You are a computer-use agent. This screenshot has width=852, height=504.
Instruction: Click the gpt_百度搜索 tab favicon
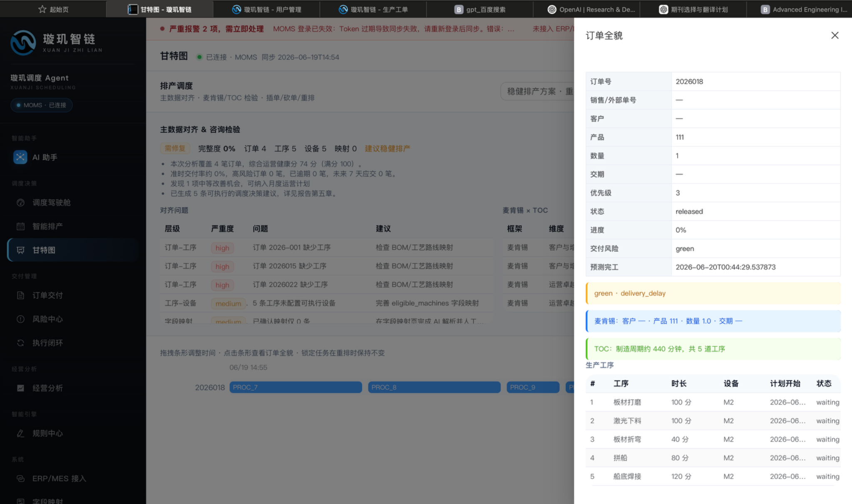pos(458,9)
